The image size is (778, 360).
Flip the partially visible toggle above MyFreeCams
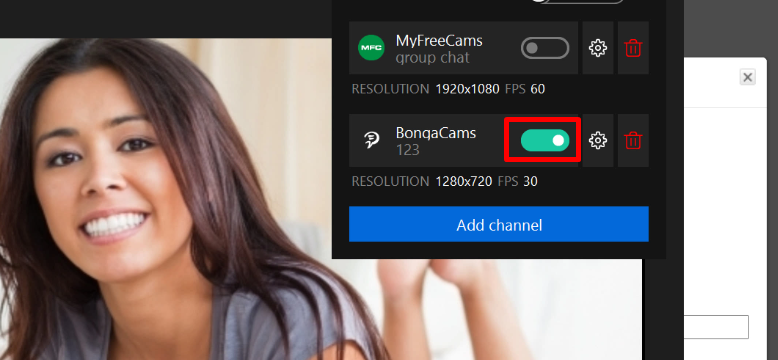click(x=577, y=1)
